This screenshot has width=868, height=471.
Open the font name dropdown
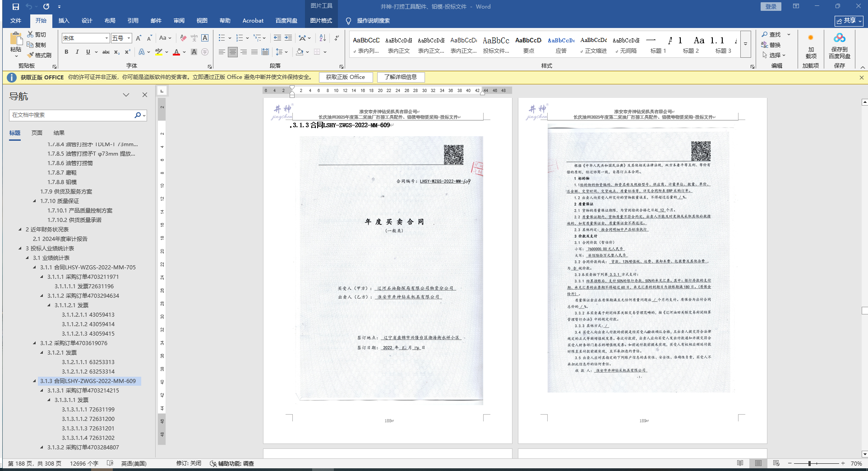coord(106,38)
